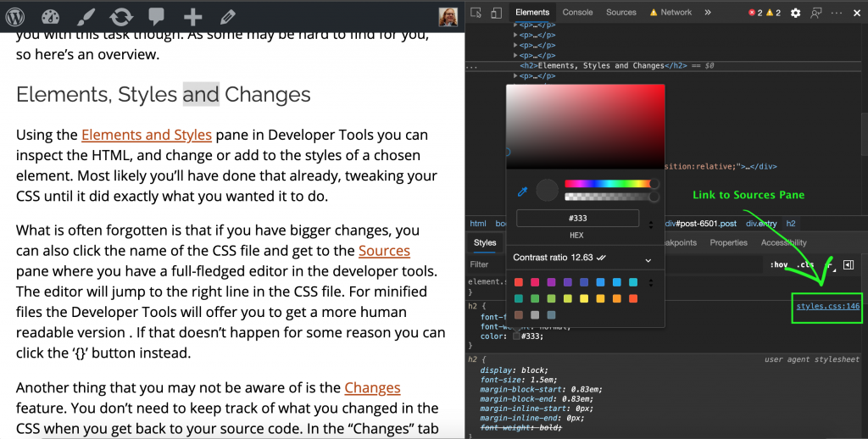Choose the yellow palette swatch
The width and height of the screenshot is (868, 439).
point(584,299)
